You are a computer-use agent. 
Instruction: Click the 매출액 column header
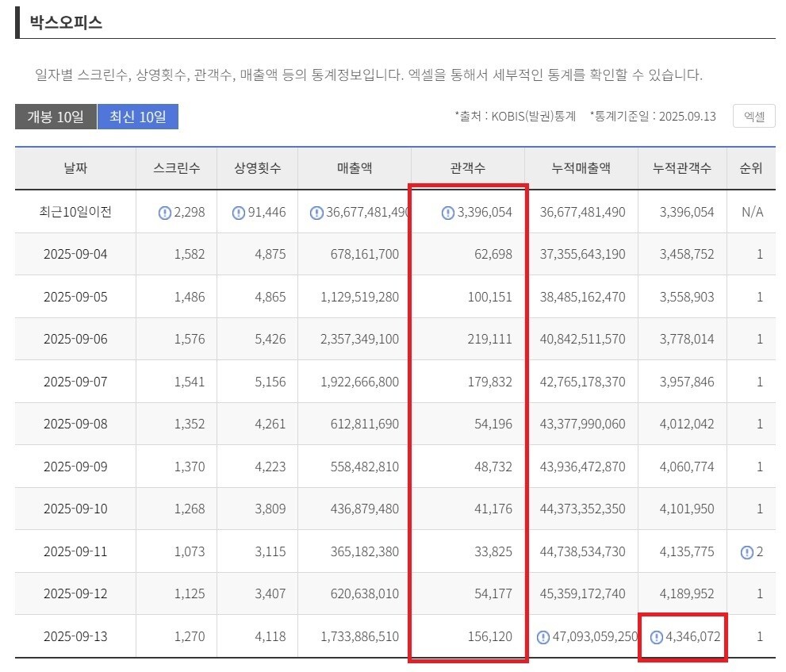click(354, 168)
